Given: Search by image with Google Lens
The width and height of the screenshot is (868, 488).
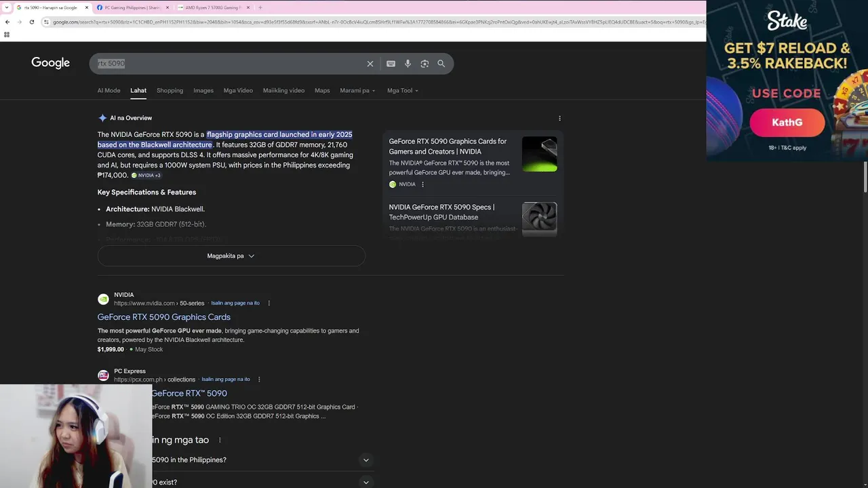Looking at the screenshot, I should (425, 64).
